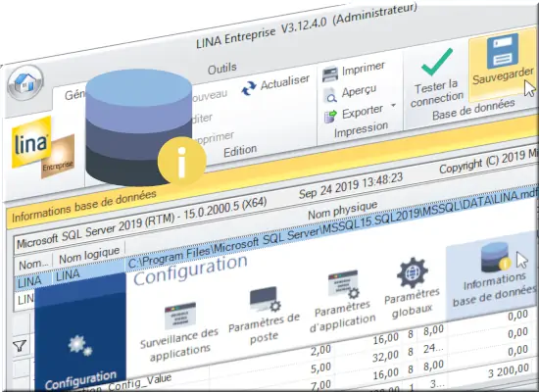Select the 3 200,00 value cell
539x392 pixels.
coord(508,370)
